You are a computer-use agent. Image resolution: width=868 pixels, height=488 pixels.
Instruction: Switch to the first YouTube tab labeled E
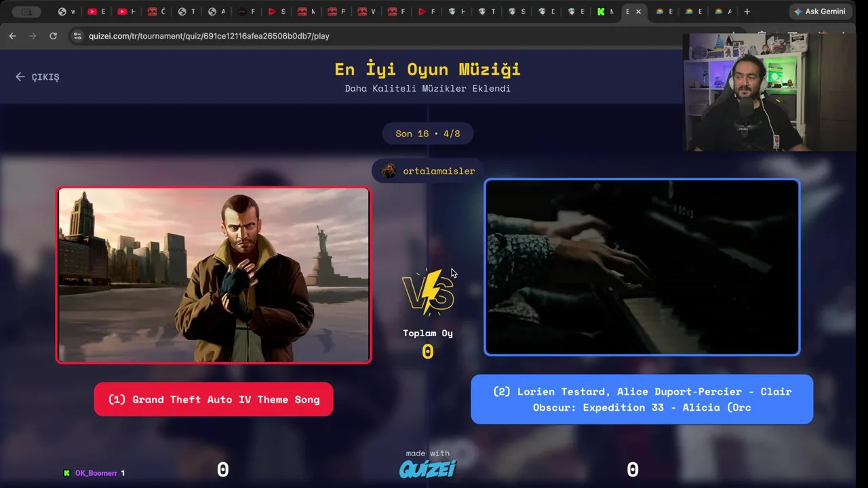(96, 12)
